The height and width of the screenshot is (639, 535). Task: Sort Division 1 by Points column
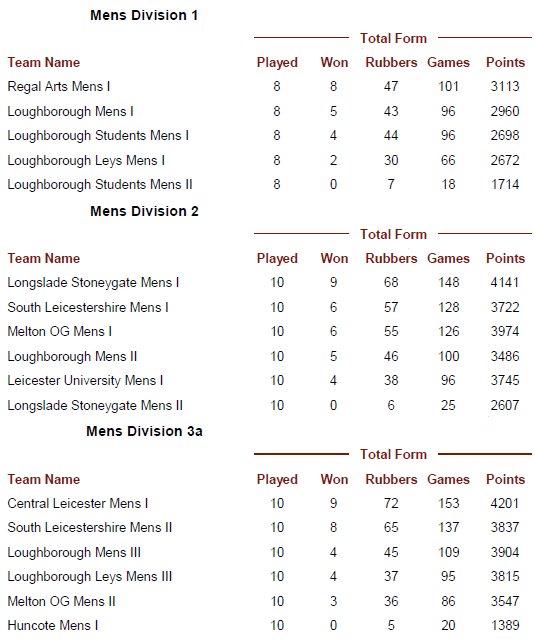point(505,62)
